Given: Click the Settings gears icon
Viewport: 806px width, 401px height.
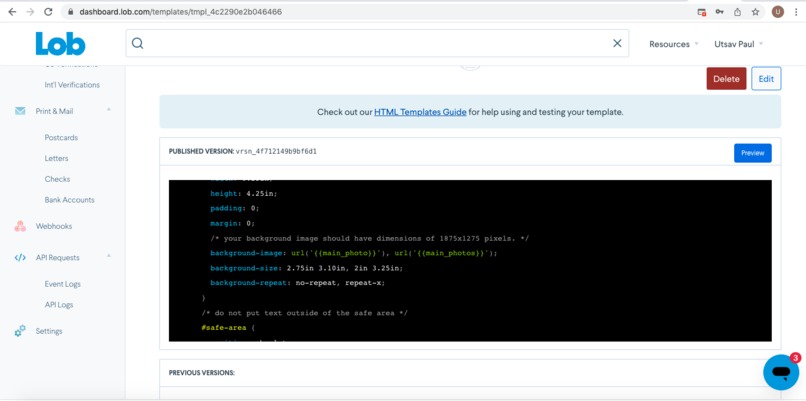Looking at the screenshot, I should click(20, 331).
